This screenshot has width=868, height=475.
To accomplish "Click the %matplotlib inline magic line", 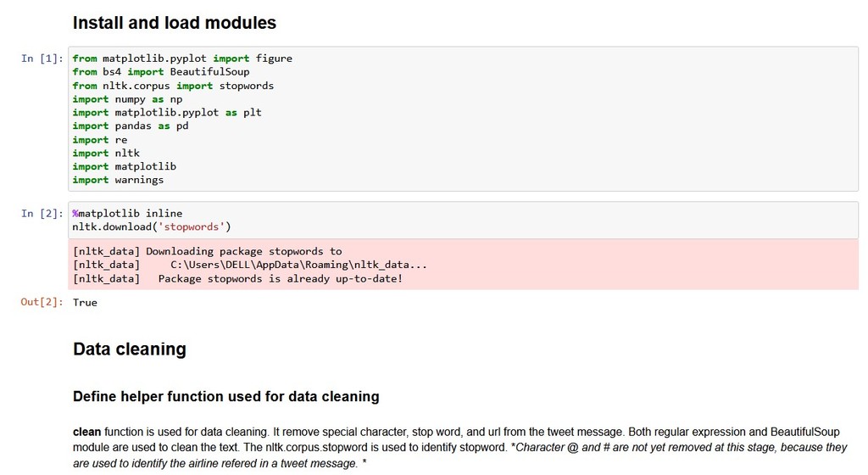I will (x=127, y=213).
